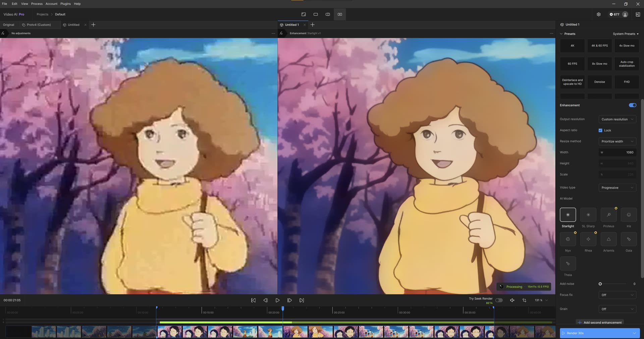The width and height of the screenshot is (644, 339).
Task: Pick the Gaia AI model icon
Action: 629,239
